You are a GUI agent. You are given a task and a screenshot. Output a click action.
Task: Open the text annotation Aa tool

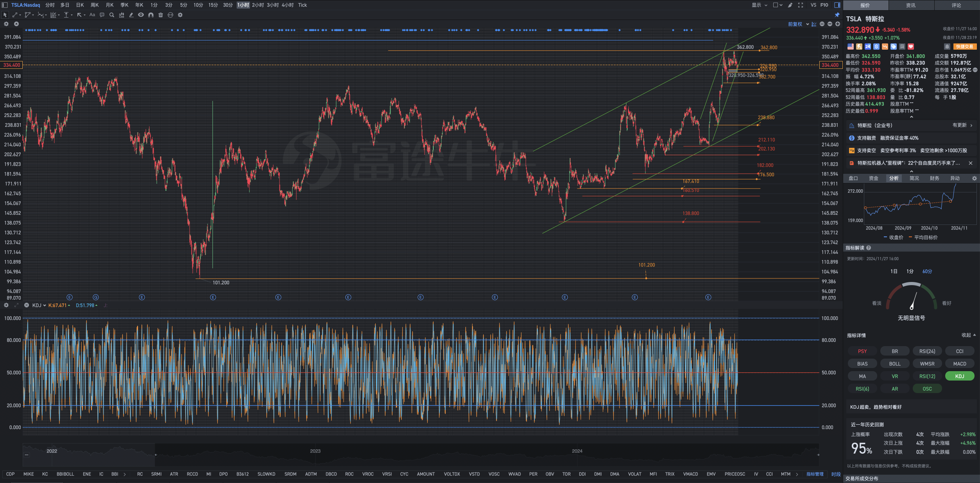tap(92, 15)
